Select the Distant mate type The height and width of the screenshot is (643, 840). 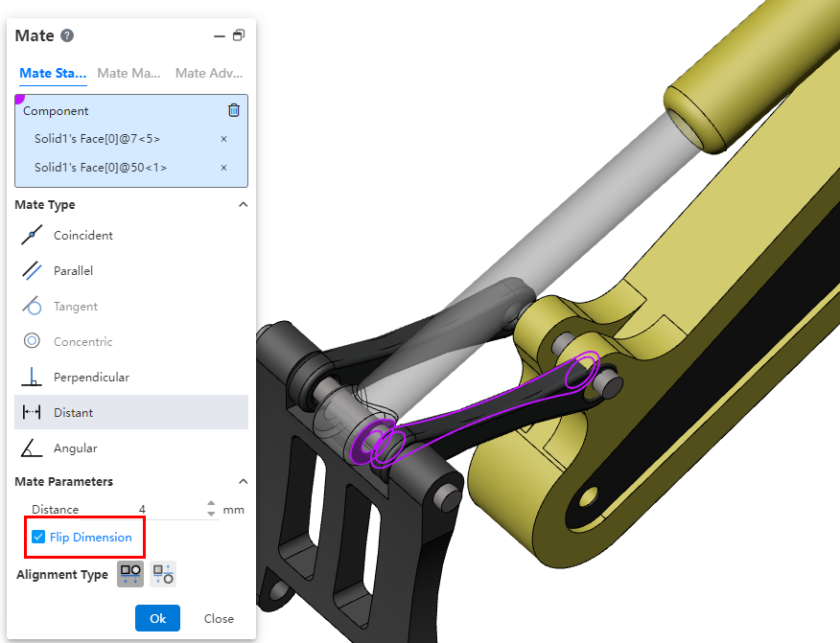131,412
